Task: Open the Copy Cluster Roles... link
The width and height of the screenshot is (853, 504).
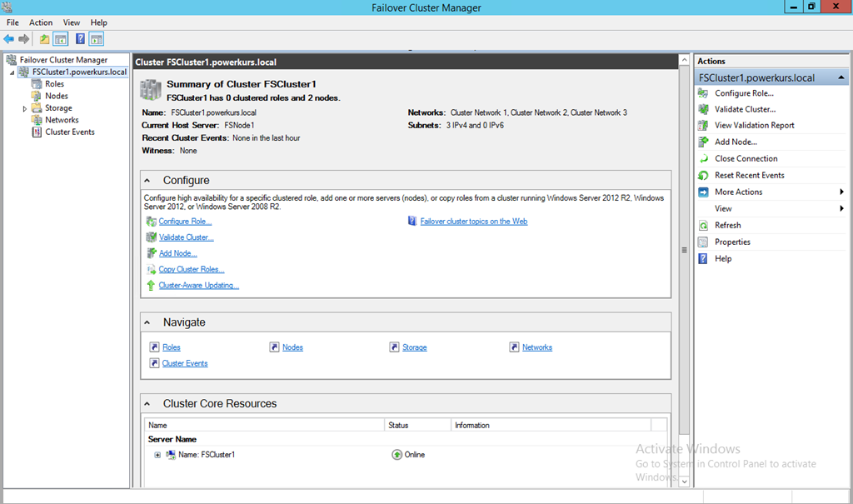Action: 192,269
